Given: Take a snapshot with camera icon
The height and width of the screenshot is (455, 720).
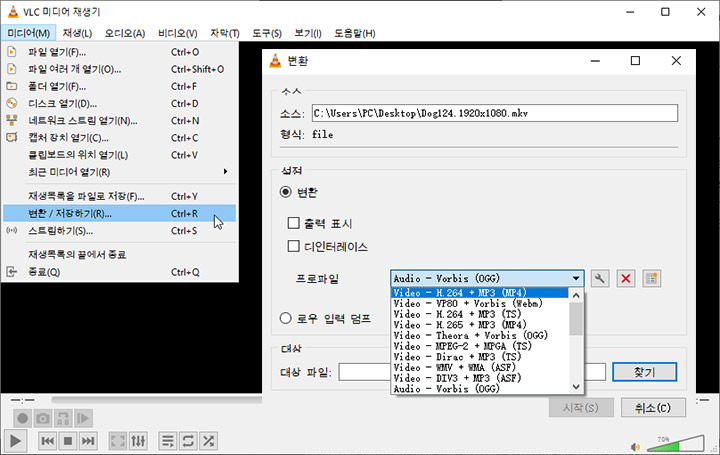Looking at the screenshot, I should tap(43, 418).
